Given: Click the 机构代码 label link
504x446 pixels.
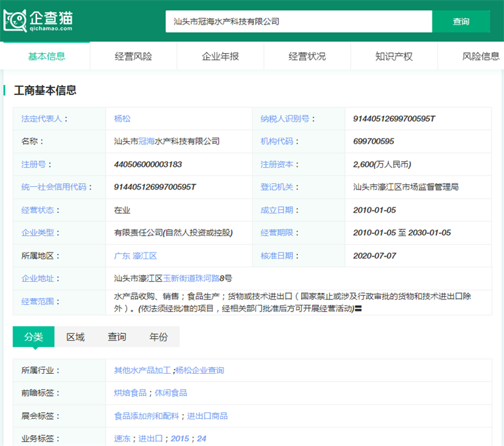Looking at the screenshot, I should [x=277, y=141].
